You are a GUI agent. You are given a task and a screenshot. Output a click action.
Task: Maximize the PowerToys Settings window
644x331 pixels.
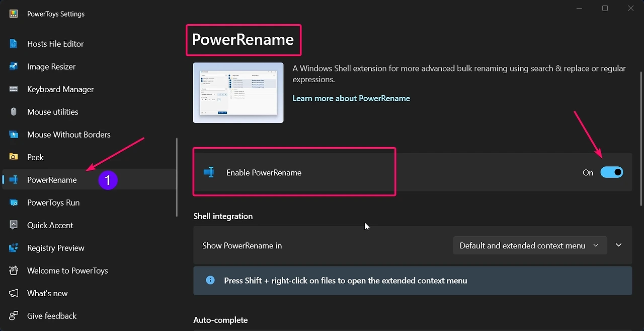click(605, 8)
